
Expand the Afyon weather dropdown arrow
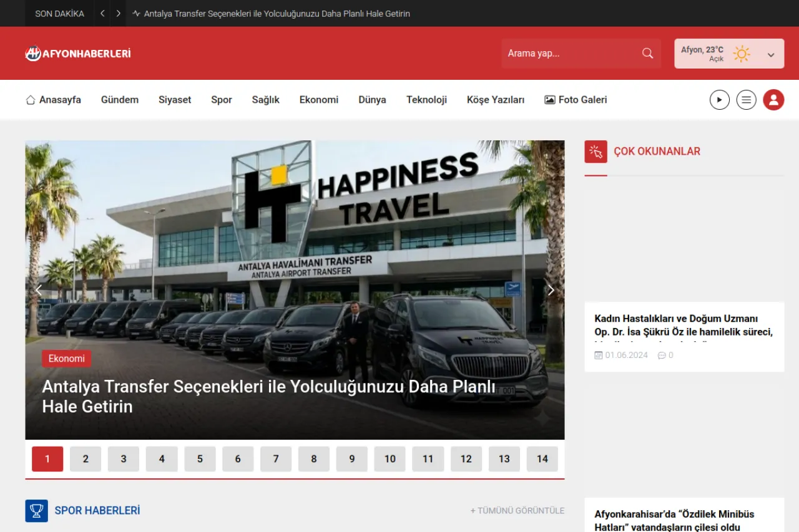771,55
